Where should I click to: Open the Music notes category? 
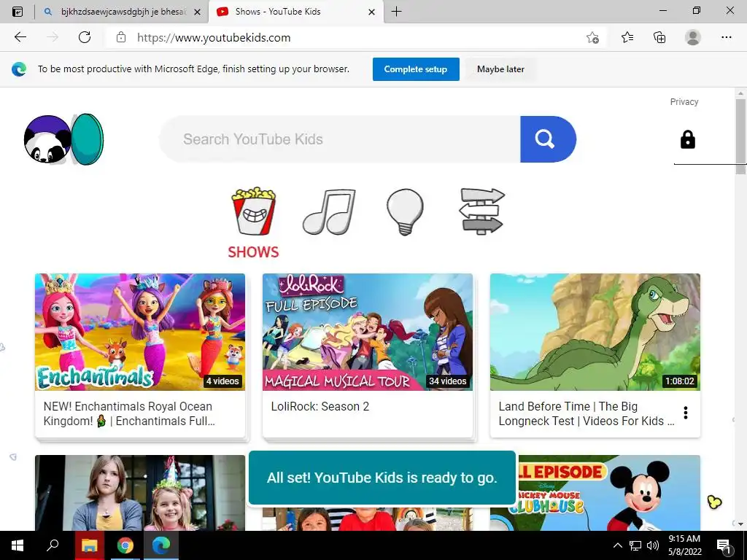(329, 211)
